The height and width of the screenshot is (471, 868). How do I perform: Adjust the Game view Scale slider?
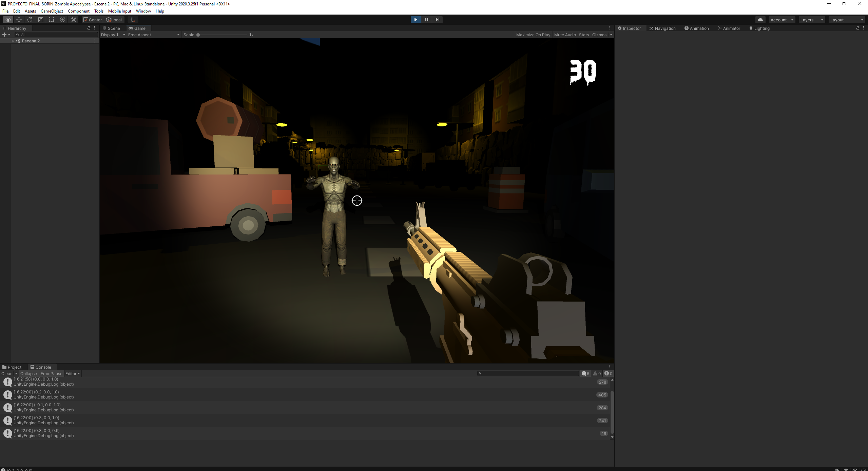[x=198, y=35]
